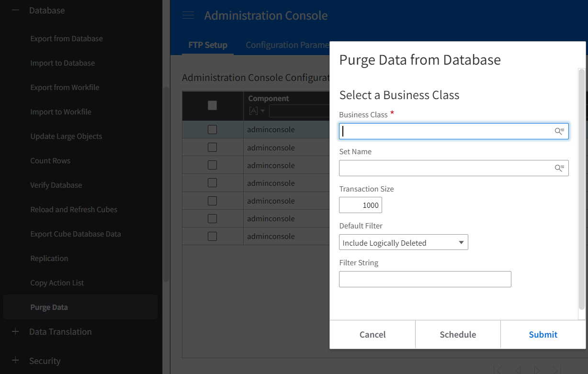The height and width of the screenshot is (374, 588).
Task: Check the last adminconsole row checkbox
Action: (213, 236)
